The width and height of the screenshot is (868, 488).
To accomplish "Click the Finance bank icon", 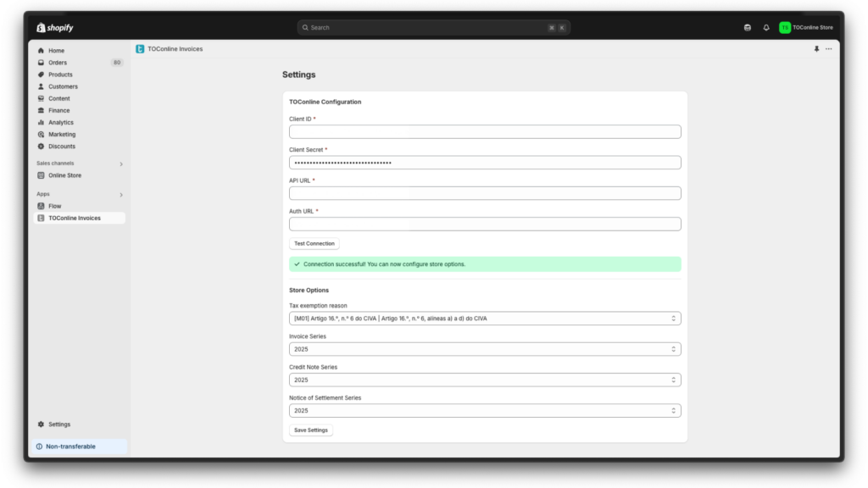I will [x=41, y=111].
